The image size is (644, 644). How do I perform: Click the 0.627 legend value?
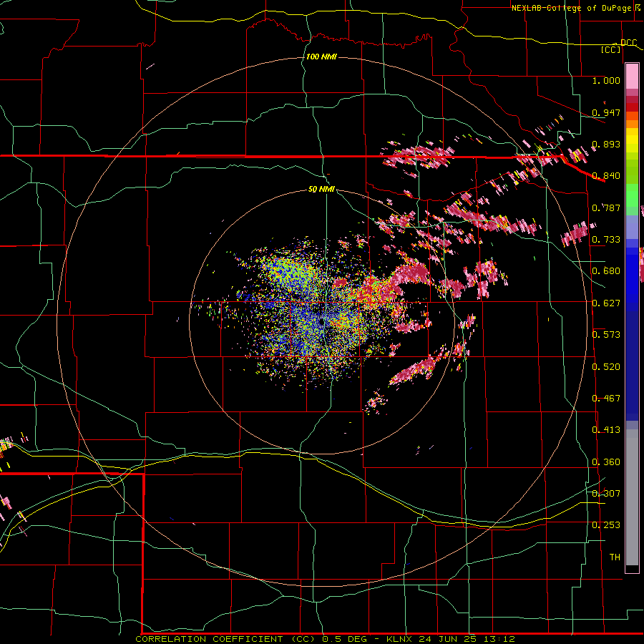point(606,303)
